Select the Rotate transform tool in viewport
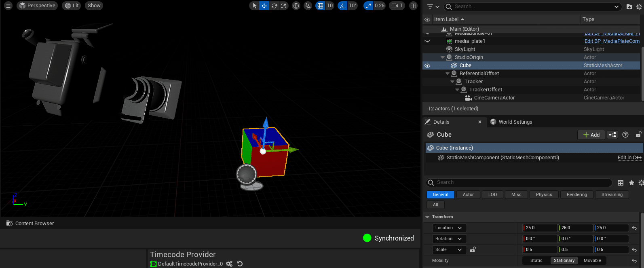Screen dimensions: 644x268 click(274, 6)
